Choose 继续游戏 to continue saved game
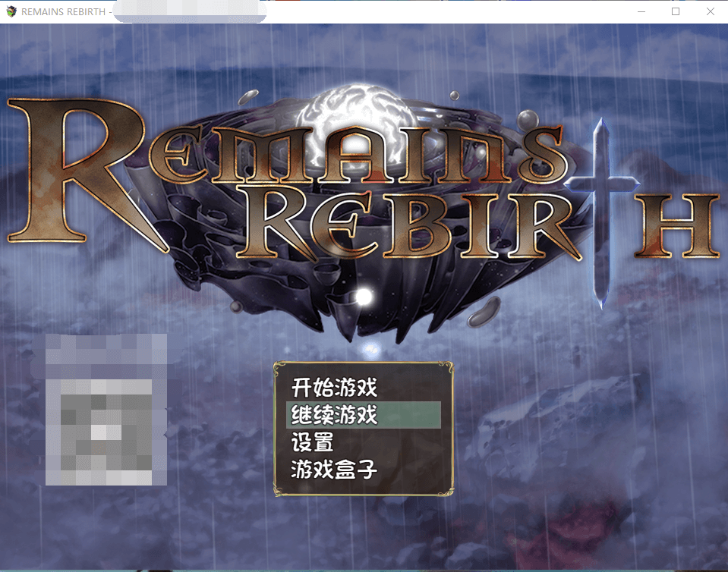This screenshot has height=572, width=728. (363, 415)
